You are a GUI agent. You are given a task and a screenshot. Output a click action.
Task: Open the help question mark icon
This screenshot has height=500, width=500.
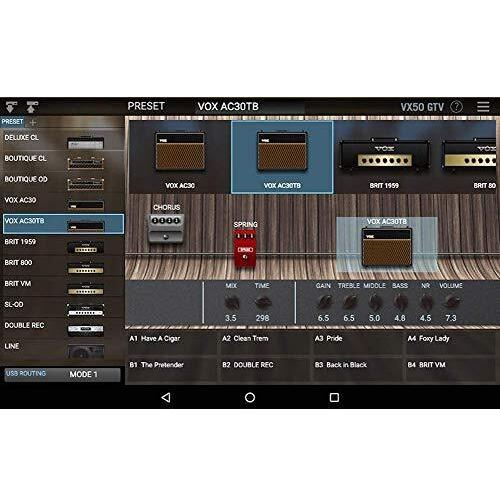click(x=456, y=107)
